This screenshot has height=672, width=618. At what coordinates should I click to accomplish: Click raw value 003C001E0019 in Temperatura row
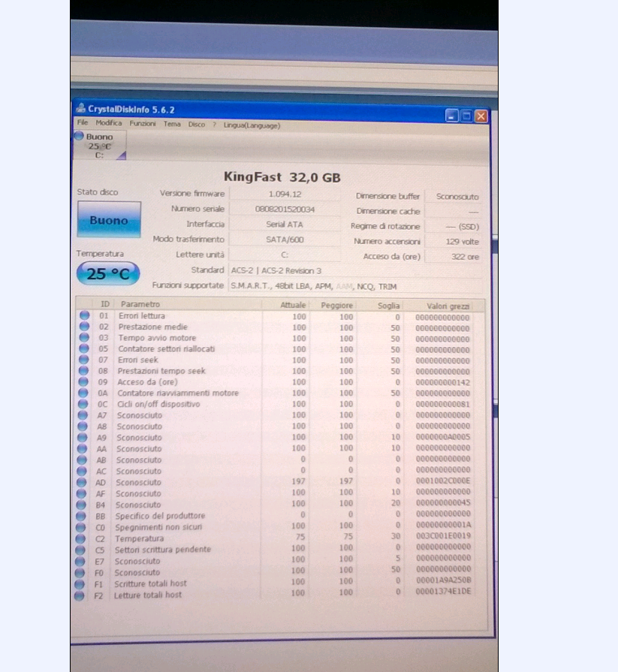click(x=443, y=535)
